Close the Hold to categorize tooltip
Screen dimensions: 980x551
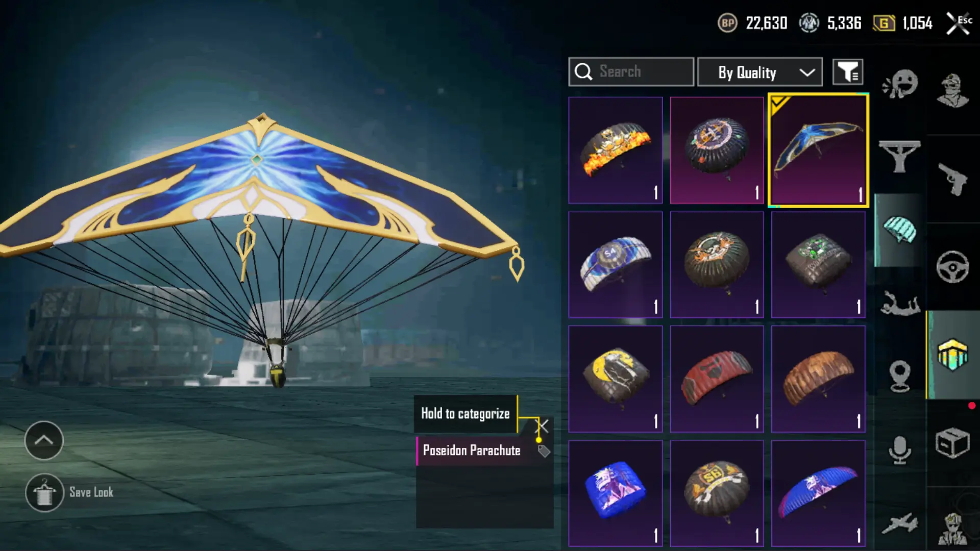pos(542,426)
